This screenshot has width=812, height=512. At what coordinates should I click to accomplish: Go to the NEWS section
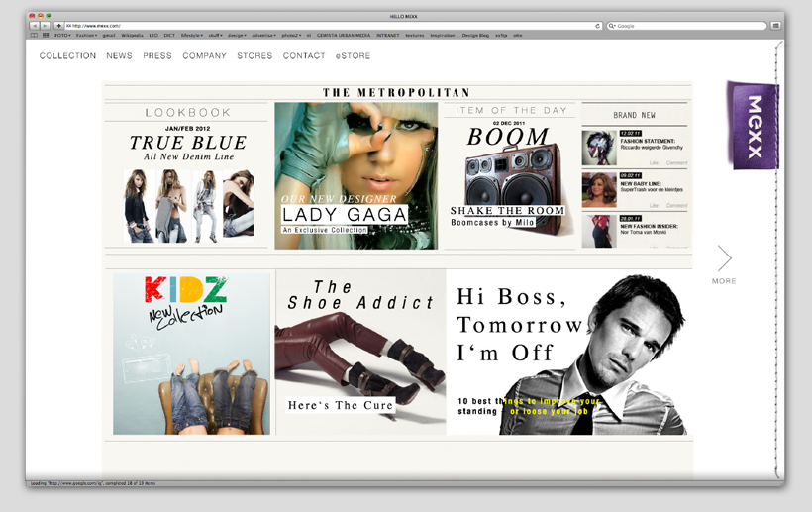point(119,55)
